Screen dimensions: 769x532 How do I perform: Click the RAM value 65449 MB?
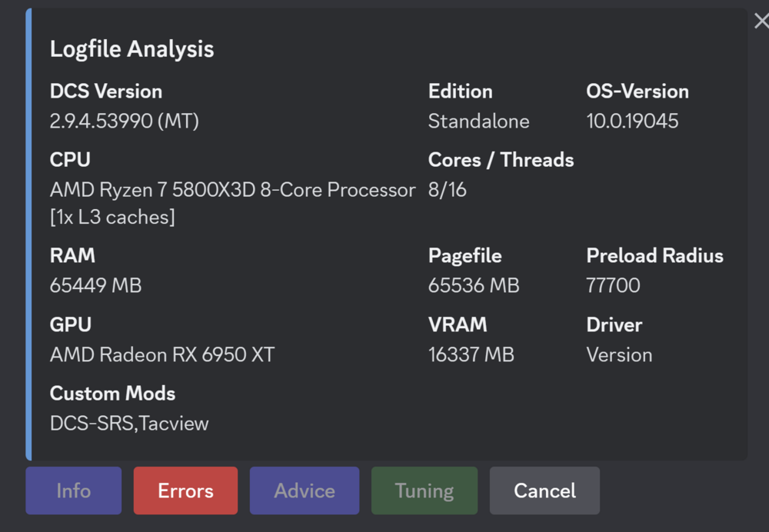click(x=95, y=285)
